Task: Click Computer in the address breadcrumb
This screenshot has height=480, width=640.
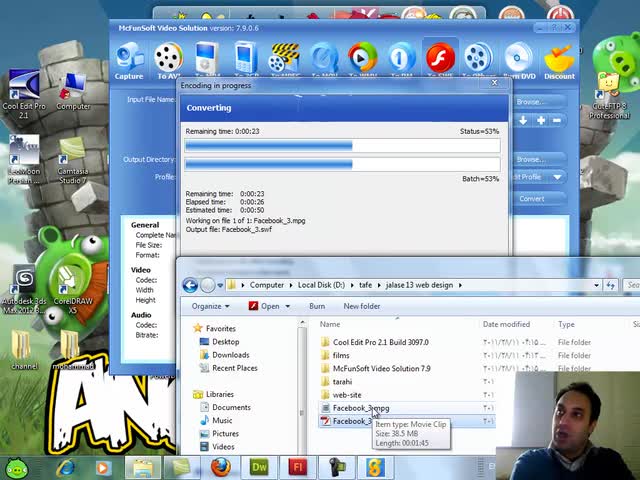Action: (x=267, y=285)
